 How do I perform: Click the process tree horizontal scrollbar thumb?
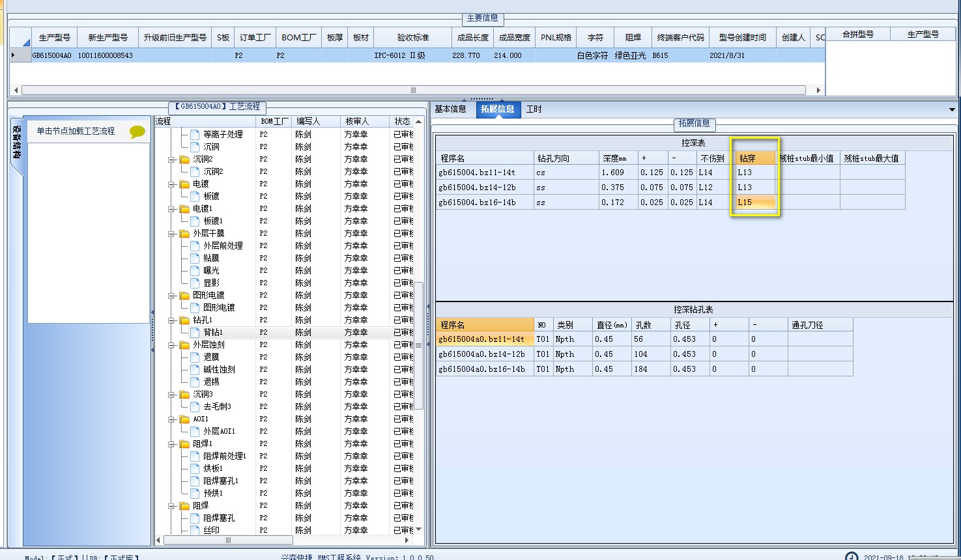(x=228, y=540)
